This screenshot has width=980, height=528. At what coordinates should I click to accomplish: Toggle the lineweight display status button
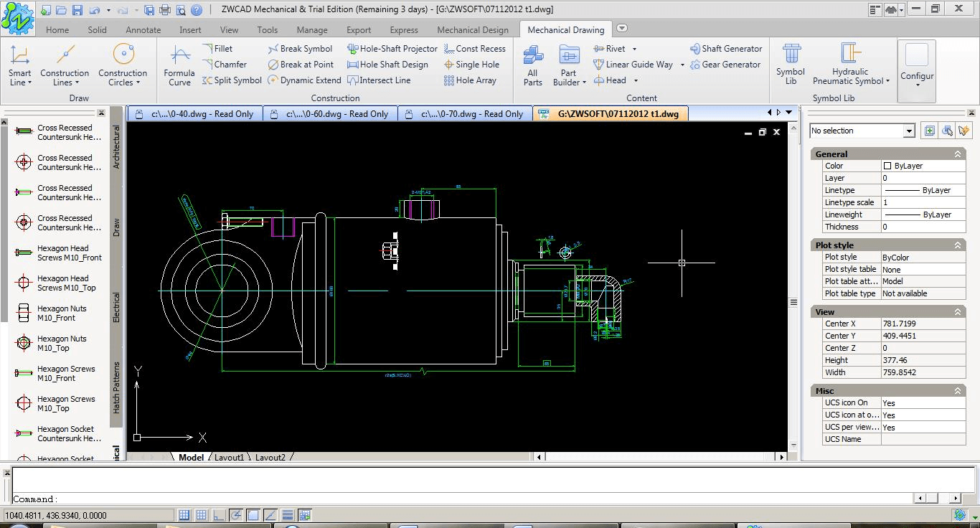pos(288,515)
